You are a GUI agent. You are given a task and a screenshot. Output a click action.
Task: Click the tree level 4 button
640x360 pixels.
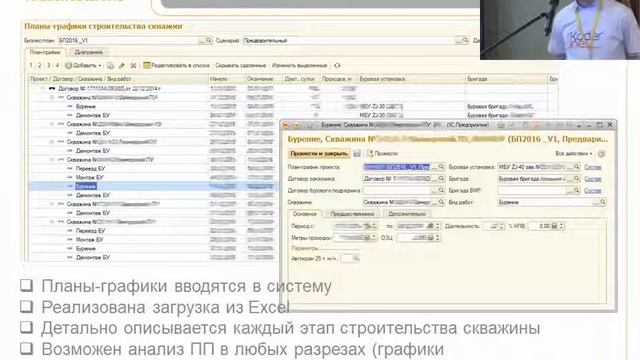[57, 65]
